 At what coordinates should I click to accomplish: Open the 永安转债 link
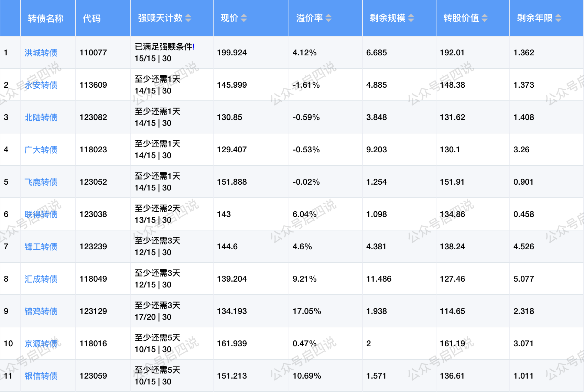click(x=41, y=85)
